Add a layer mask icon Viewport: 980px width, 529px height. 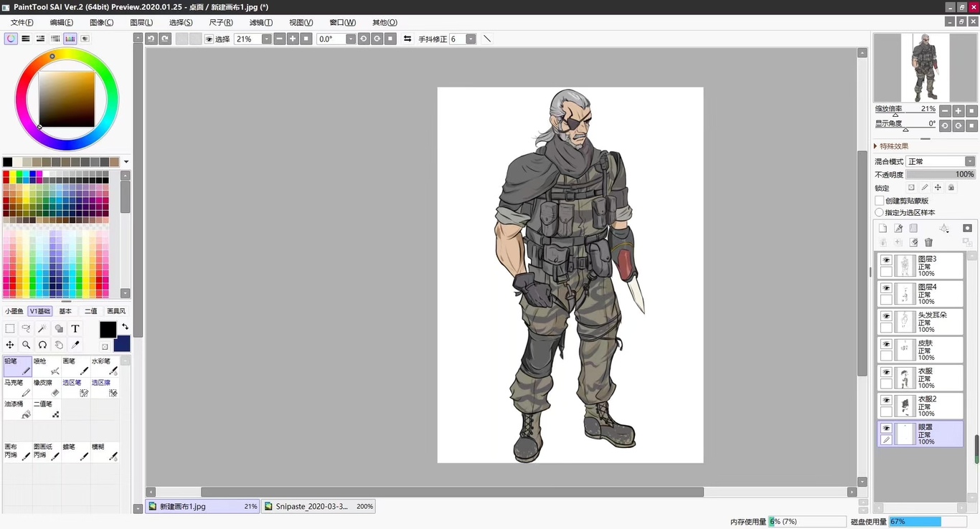(967, 228)
